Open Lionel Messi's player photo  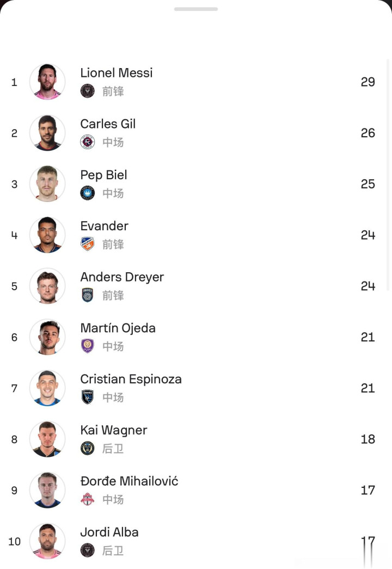tap(47, 82)
